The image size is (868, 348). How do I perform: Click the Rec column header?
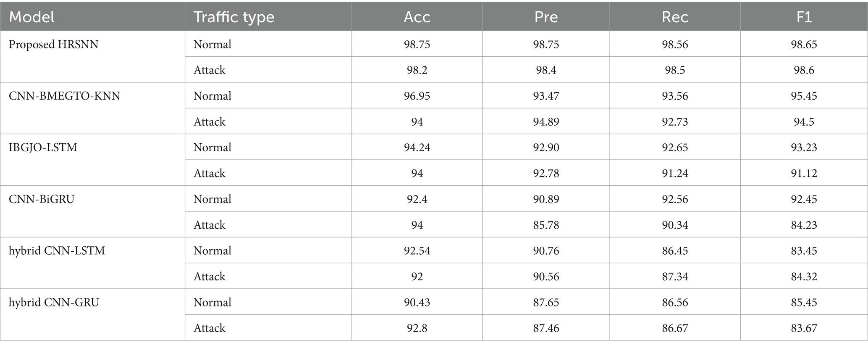[675, 17]
